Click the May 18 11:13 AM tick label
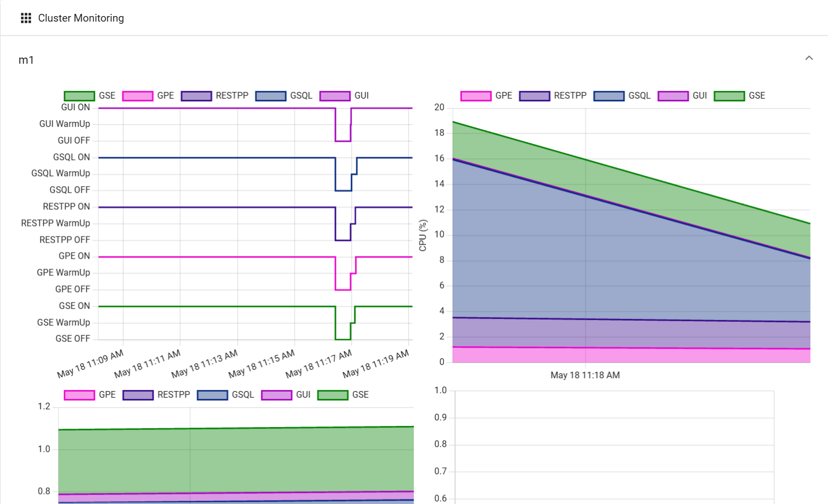The height and width of the screenshot is (504, 828). click(x=204, y=364)
